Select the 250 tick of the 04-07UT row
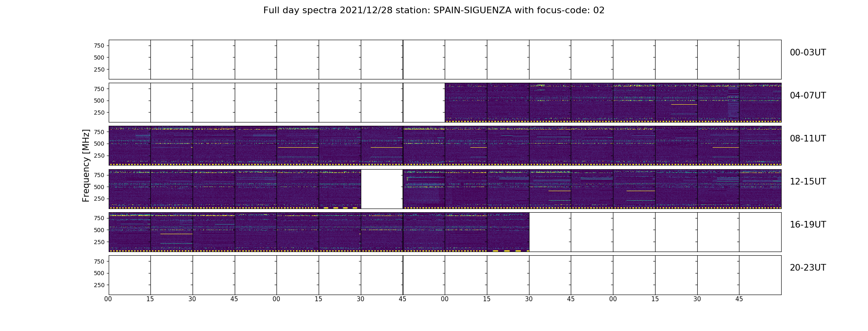This screenshot has height=331, width=868. click(x=99, y=113)
